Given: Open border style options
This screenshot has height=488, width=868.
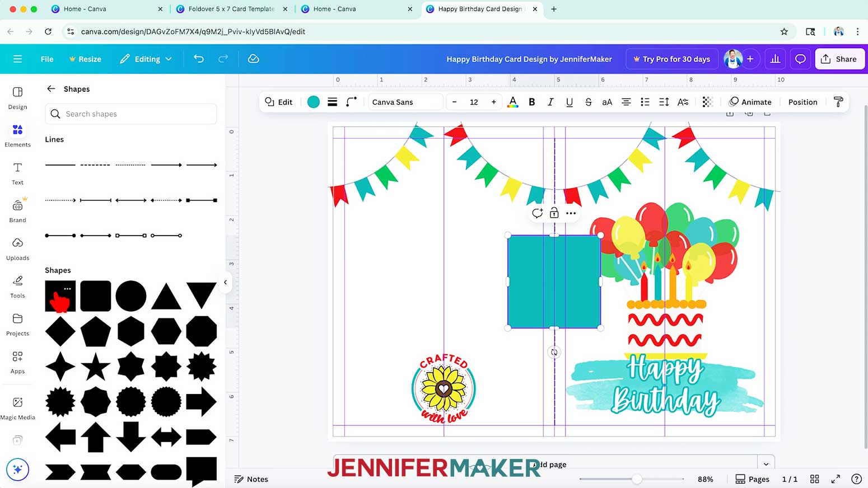Looking at the screenshot, I should point(333,102).
